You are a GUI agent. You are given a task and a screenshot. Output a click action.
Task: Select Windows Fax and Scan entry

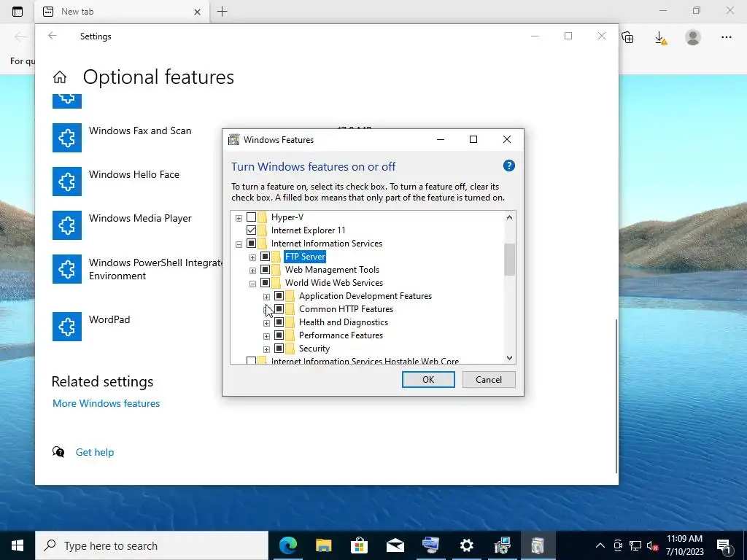pos(140,131)
